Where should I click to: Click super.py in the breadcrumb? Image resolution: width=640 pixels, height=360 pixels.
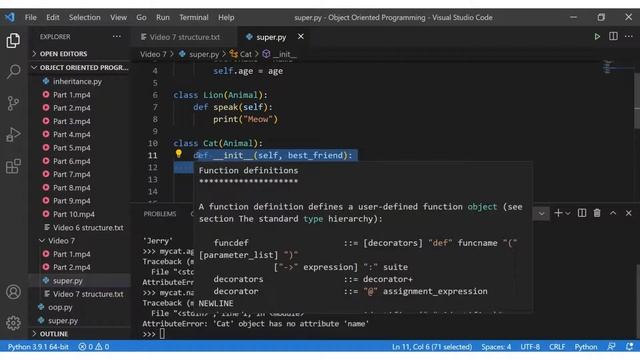tap(199, 54)
